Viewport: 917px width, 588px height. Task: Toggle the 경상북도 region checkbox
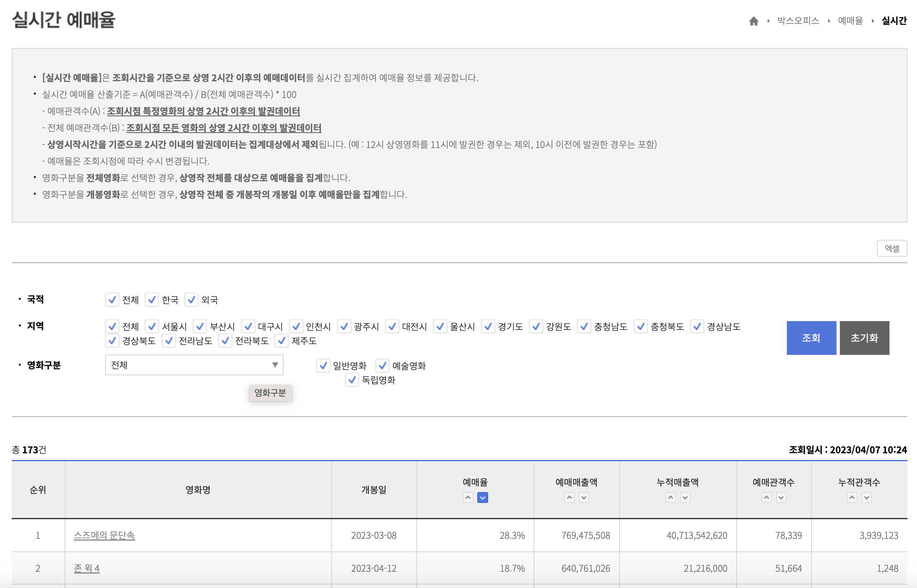click(x=112, y=341)
